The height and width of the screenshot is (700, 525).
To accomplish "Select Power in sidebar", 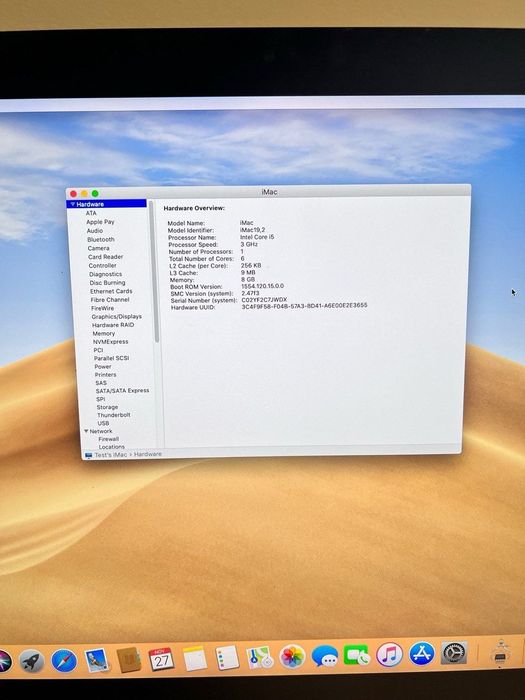I will click(103, 367).
